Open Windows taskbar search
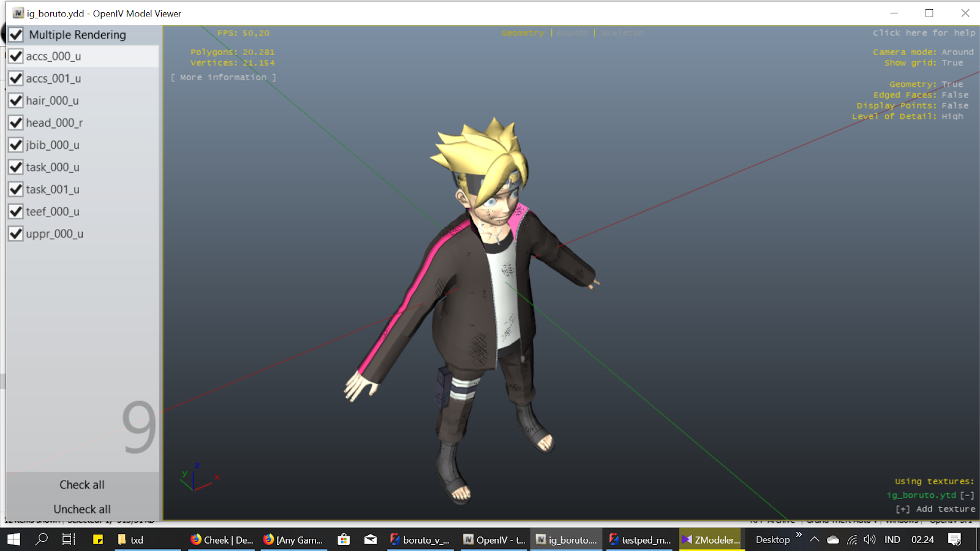This screenshot has height=551, width=980. tap(42, 539)
